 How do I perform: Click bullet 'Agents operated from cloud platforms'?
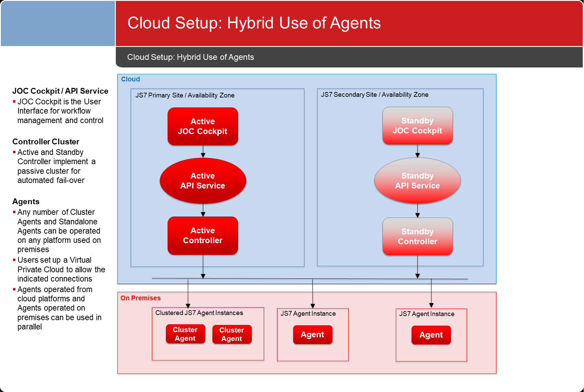[x=57, y=308]
